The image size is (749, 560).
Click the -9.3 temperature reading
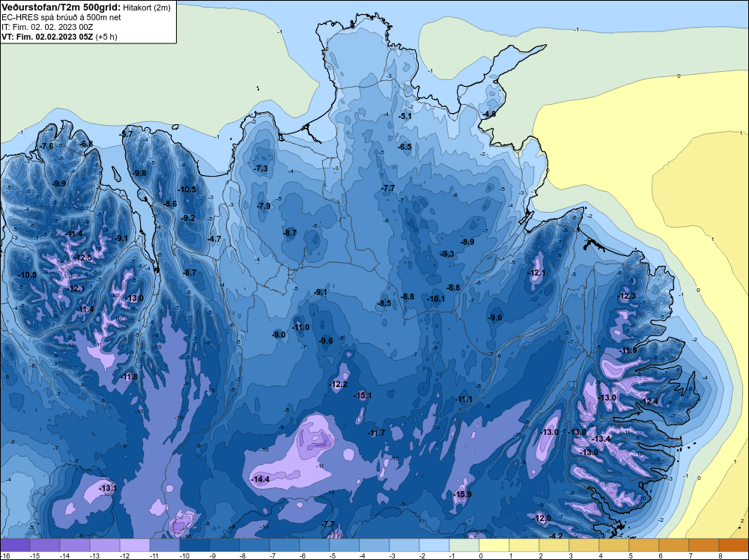click(x=447, y=254)
